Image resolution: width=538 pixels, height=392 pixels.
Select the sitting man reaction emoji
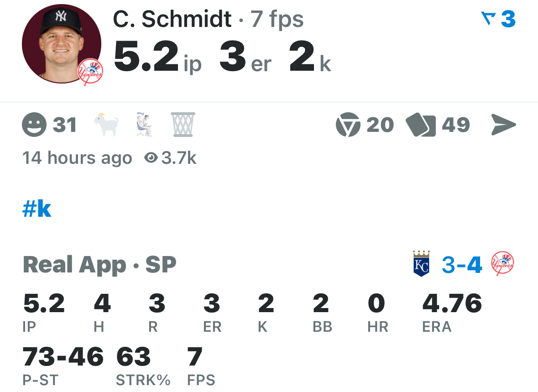tap(144, 125)
